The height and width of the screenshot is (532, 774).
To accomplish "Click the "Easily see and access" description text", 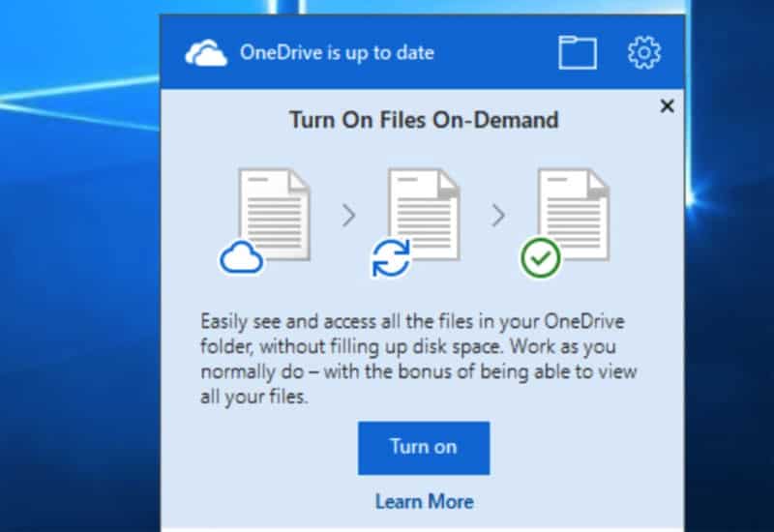I will (x=419, y=359).
